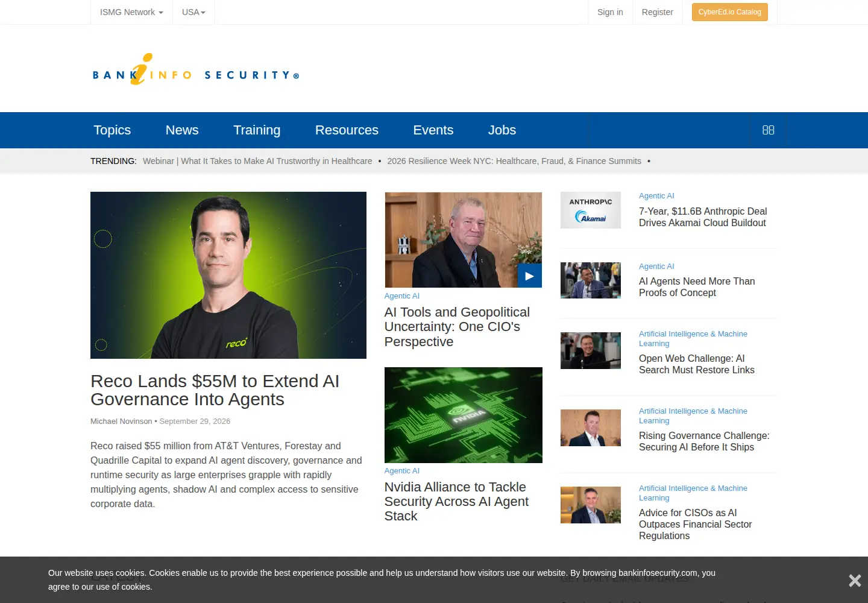868x603 pixels.
Task: Open the Training menu
Action: tap(257, 130)
